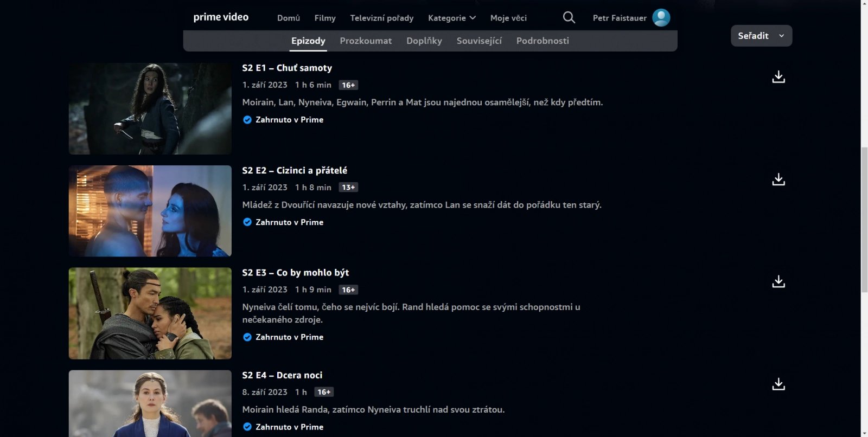Open the Seřadit sort dropdown
868x437 pixels.
tap(761, 36)
